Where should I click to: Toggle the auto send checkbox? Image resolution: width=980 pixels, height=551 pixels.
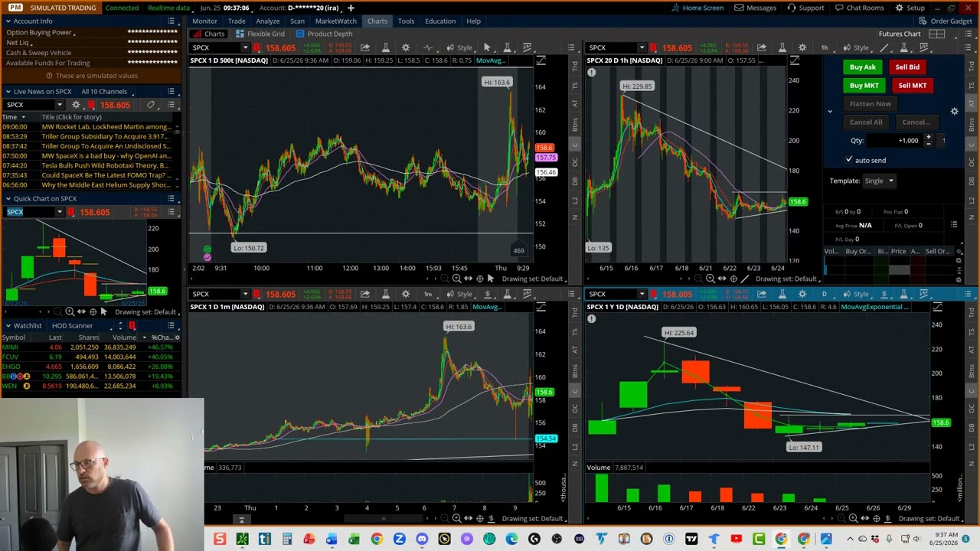pos(849,160)
